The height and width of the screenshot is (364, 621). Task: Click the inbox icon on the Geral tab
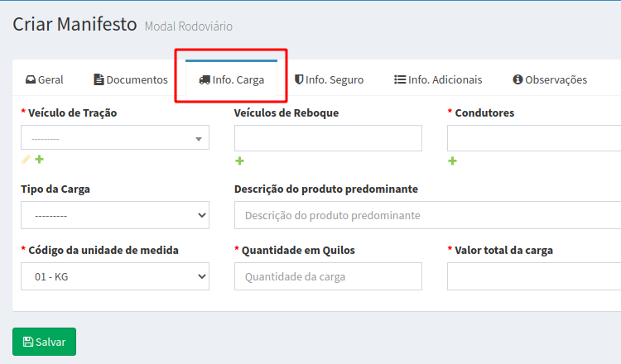point(31,79)
